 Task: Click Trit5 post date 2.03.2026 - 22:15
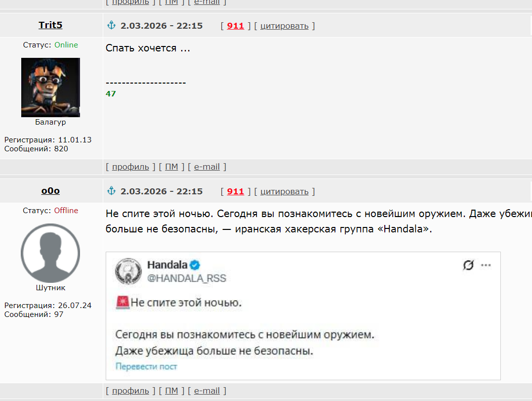(x=162, y=26)
